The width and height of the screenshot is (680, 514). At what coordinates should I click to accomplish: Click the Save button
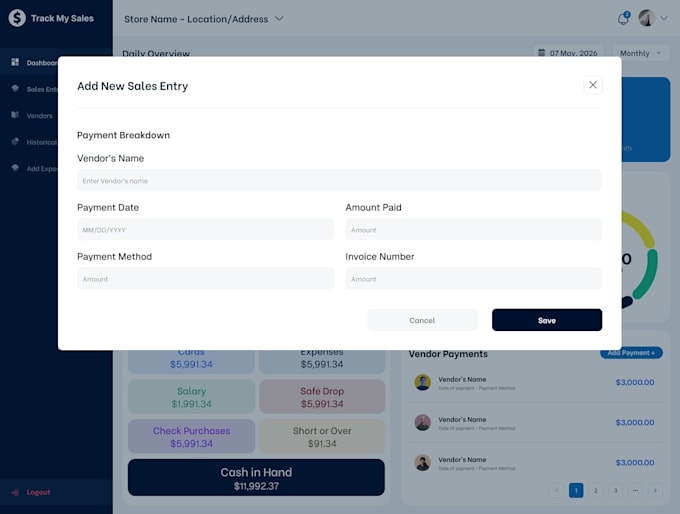[x=547, y=320]
